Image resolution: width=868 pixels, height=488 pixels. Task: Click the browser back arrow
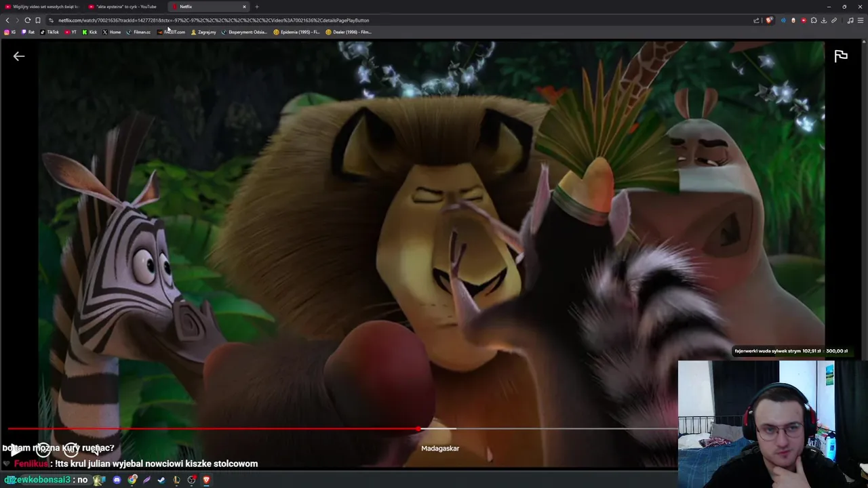click(7, 20)
